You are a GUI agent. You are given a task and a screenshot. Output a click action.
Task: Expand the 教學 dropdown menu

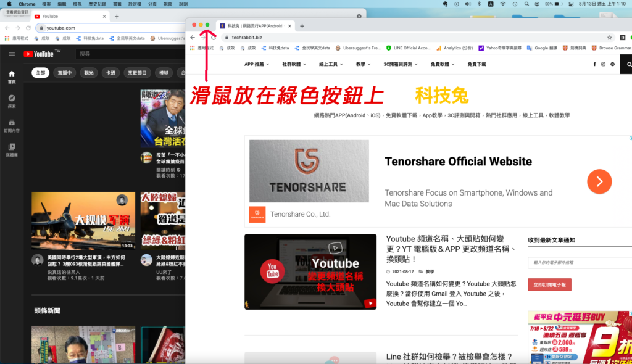(x=363, y=64)
